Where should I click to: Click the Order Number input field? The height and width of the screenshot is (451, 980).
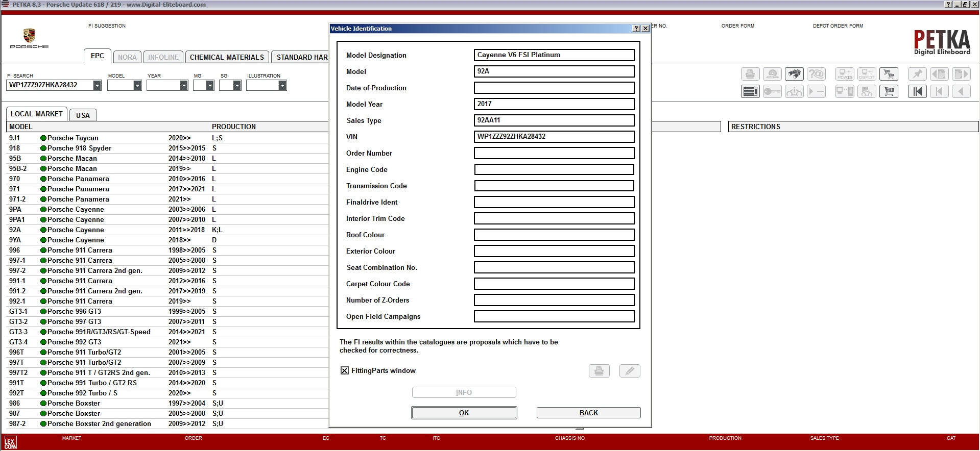[554, 153]
